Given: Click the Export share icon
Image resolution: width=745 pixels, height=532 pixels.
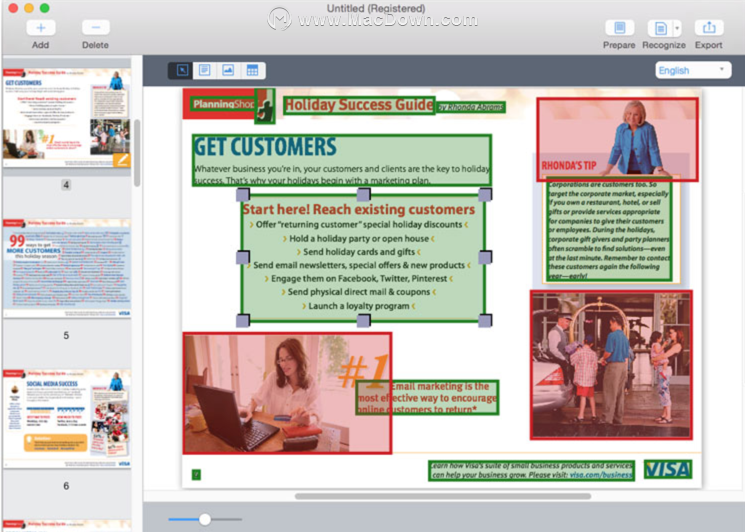Looking at the screenshot, I should coord(709,28).
